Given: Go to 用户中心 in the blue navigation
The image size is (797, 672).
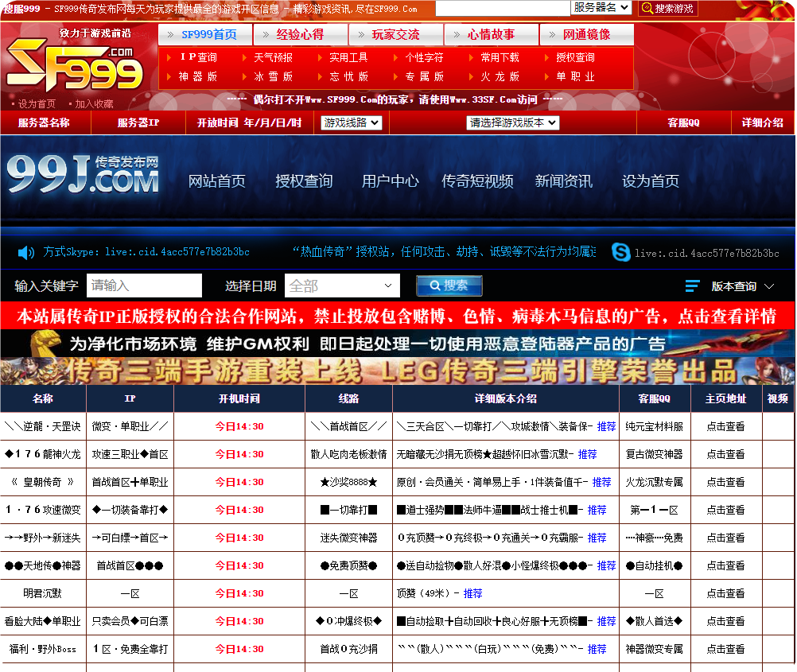Looking at the screenshot, I should click(390, 181).
